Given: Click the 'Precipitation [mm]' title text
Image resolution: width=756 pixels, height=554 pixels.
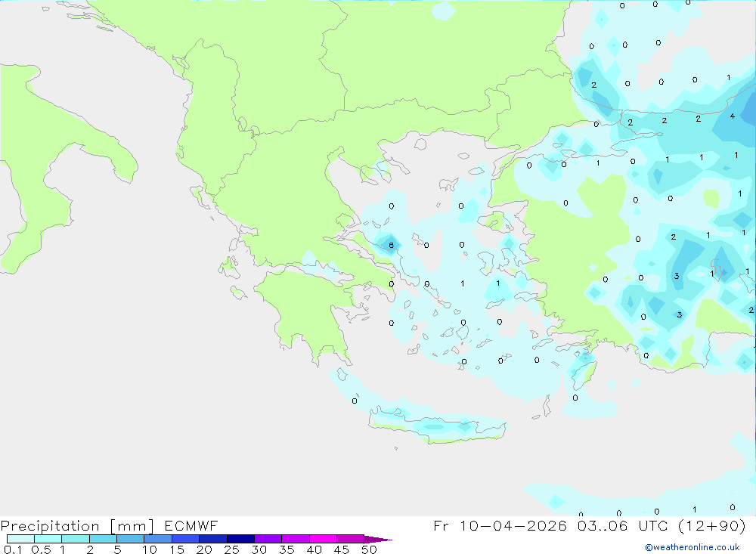Looking at the screenshot, I should tap(77, 526).
